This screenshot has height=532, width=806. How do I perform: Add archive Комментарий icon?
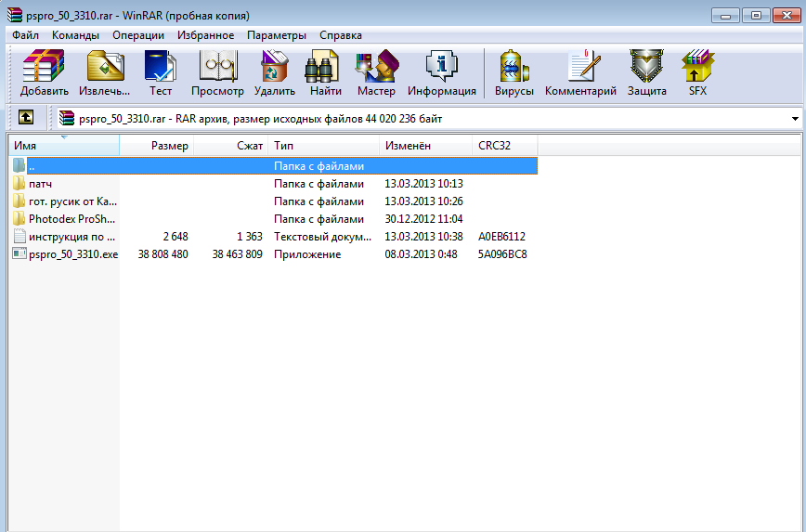click(584, 66)
